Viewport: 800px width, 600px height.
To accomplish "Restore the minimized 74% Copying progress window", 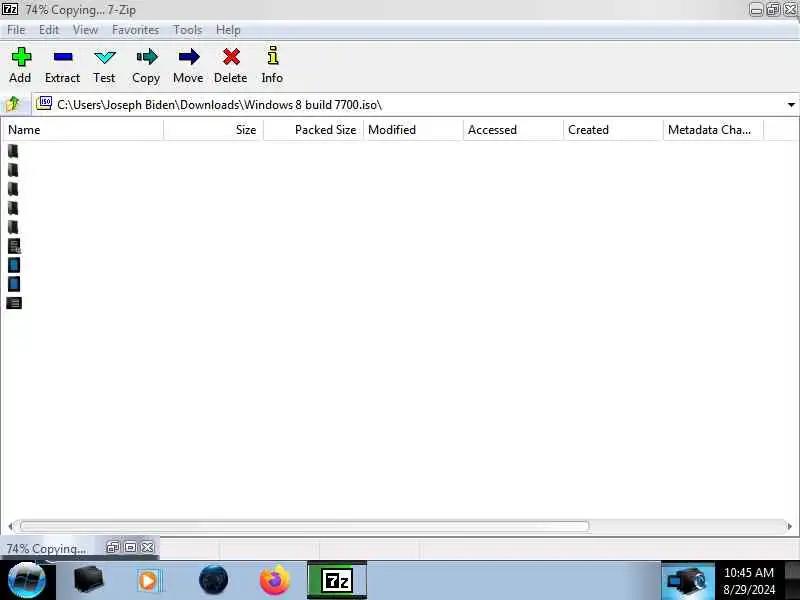I will [113, 547].
